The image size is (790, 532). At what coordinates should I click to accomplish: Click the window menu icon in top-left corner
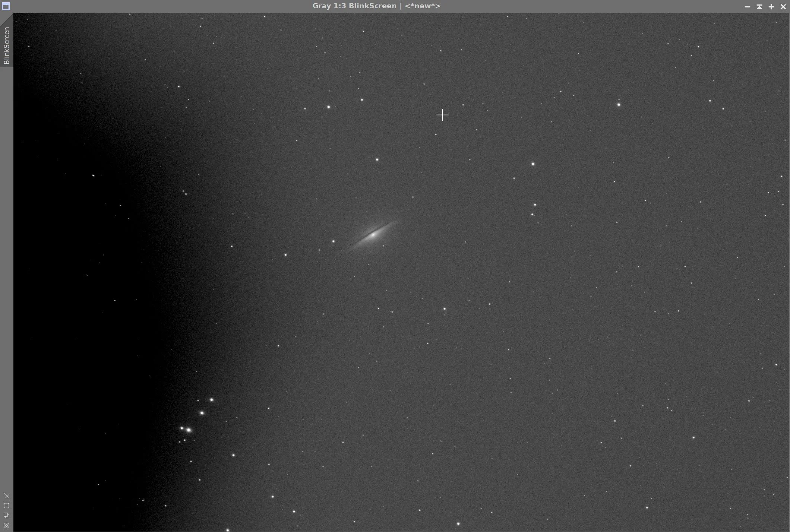6,6
